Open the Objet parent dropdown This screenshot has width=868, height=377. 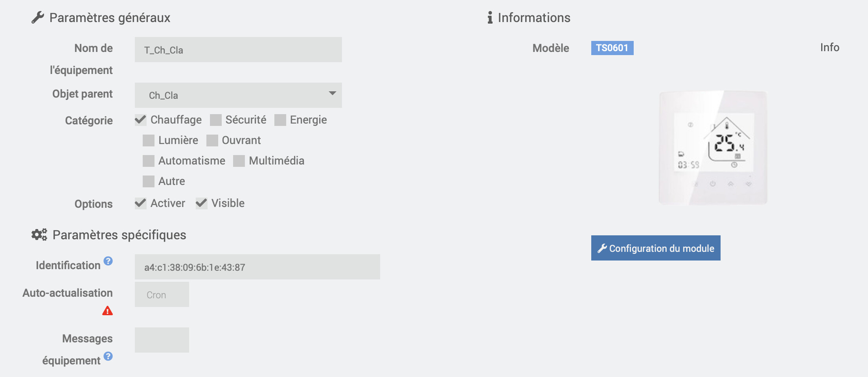pos(238,95)
